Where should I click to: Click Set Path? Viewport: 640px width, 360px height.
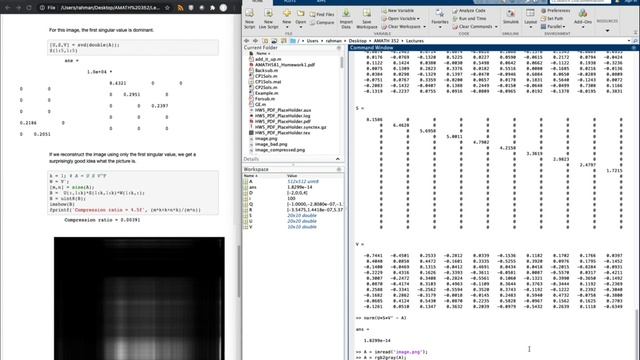coord(552,18)
